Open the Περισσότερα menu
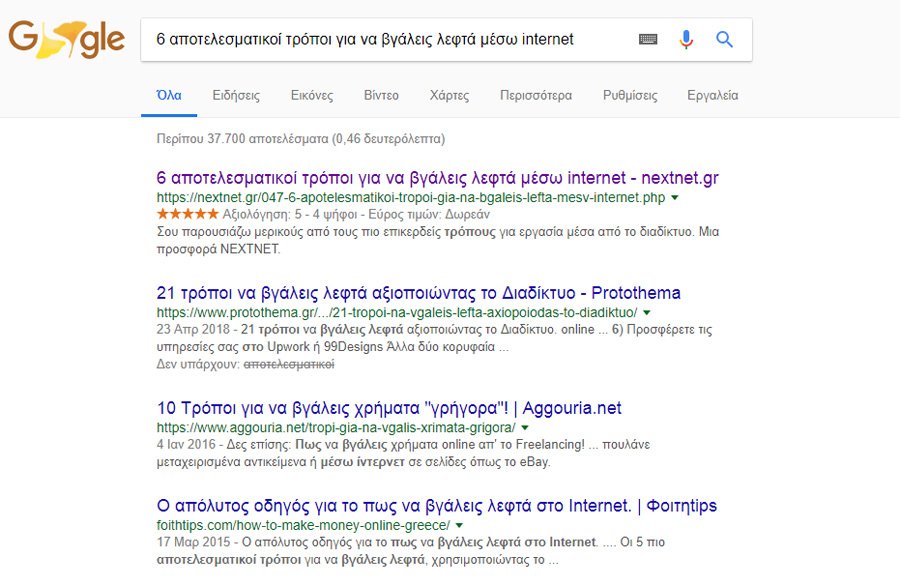This screenshot has height=586, width=900. point(533,95)
